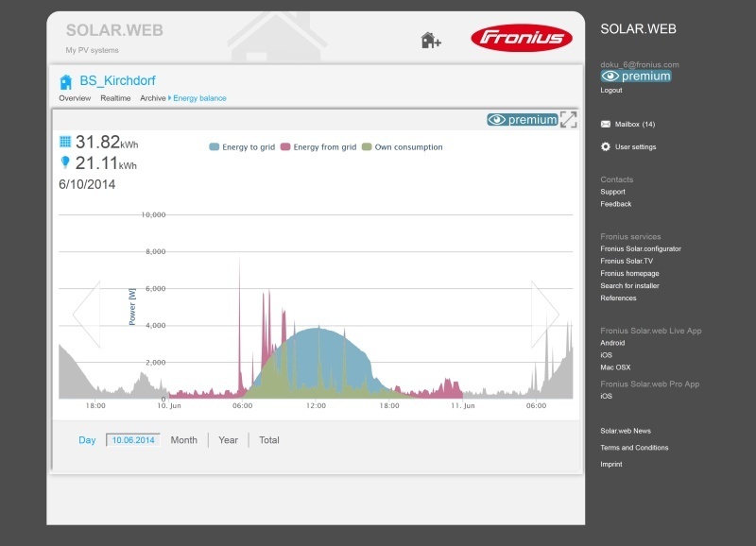Open the Realtime tab

point(115,98)
